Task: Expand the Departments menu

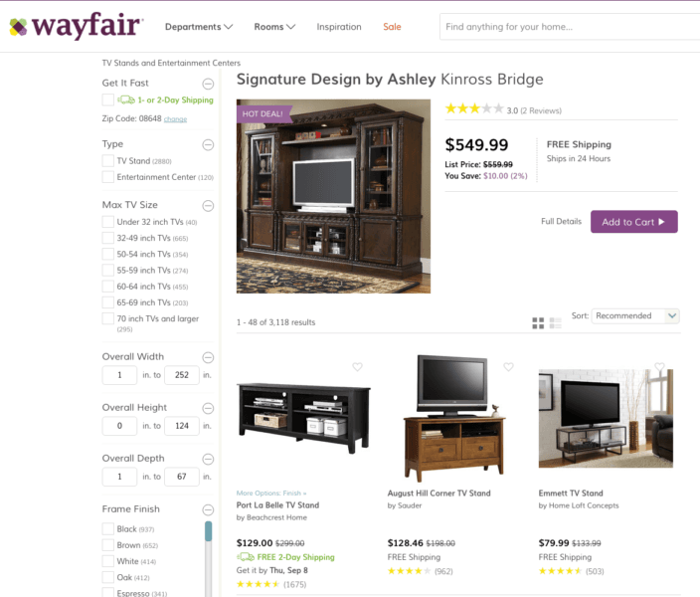Action: click(199, 27)
